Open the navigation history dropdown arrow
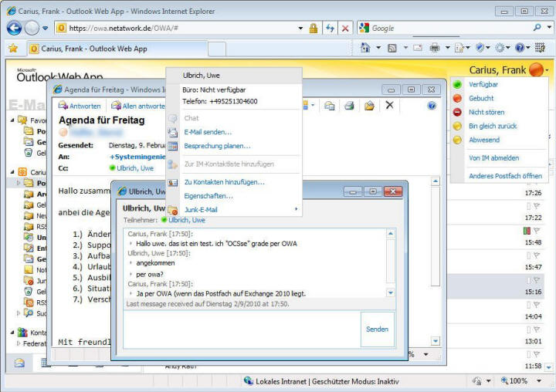Viewport: 556px width, 392px height. click(x=45, y=28)
